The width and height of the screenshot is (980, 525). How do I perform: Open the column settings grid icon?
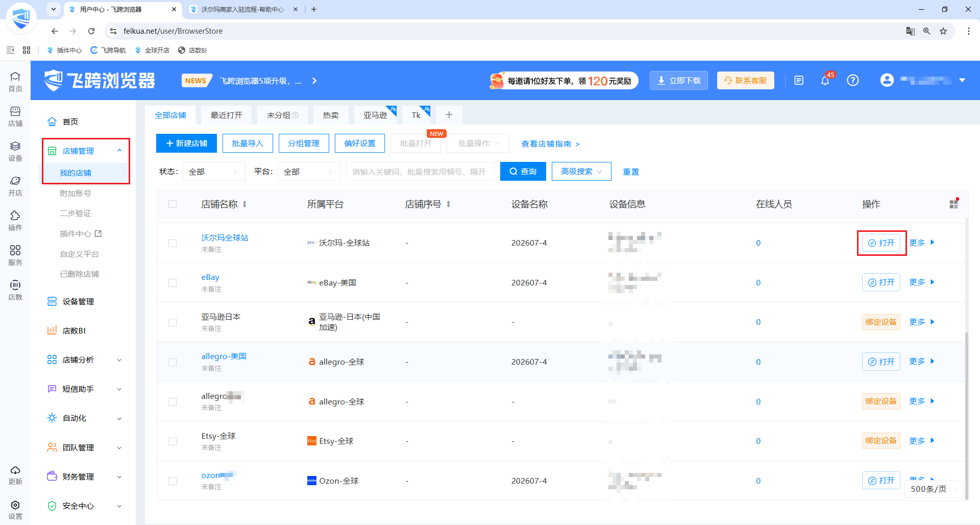pyautogui.click(x=953, y=204)
